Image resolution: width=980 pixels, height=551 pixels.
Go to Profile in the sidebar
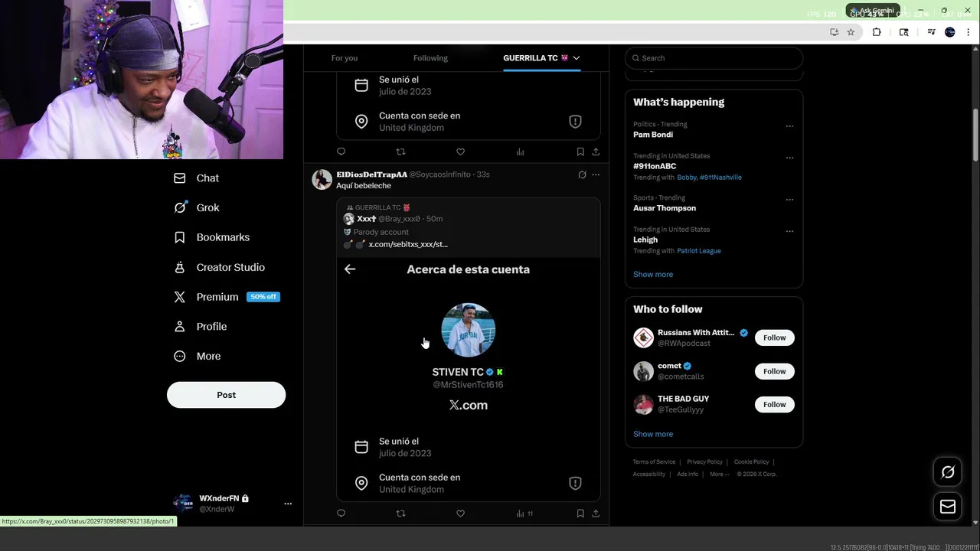(200, 326)
